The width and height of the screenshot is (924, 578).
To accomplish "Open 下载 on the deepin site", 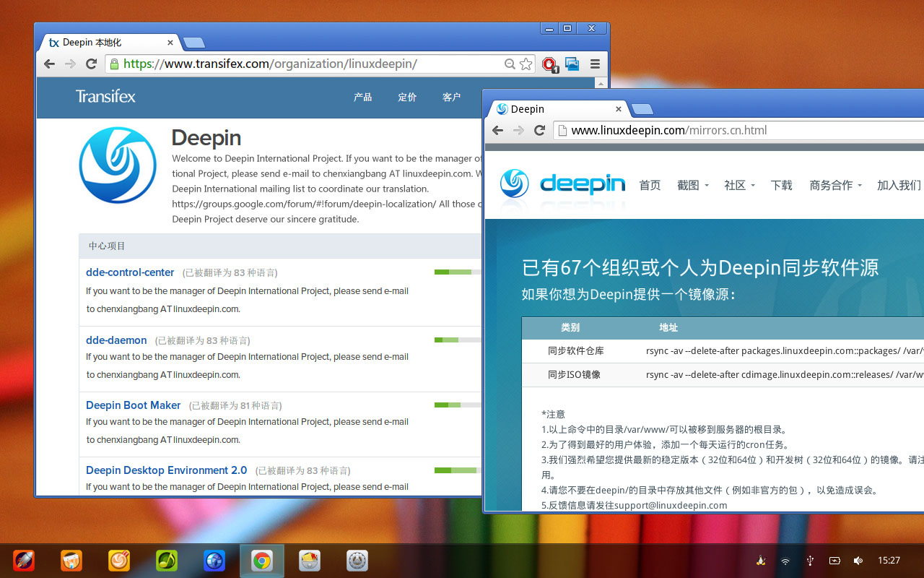I will (x=781, y=185).
